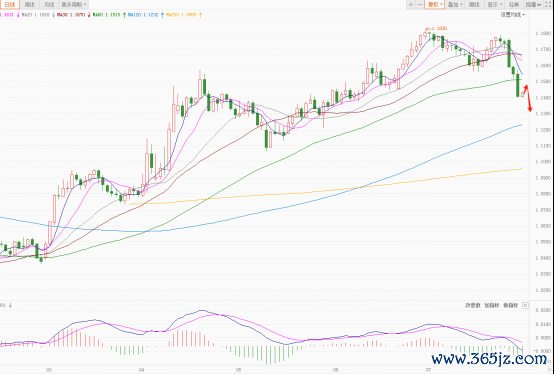Screen dimensions: 554x374
Task: Switch to the 月线 monthly tab
Action: pyautogui.click(x=49, y=5)
